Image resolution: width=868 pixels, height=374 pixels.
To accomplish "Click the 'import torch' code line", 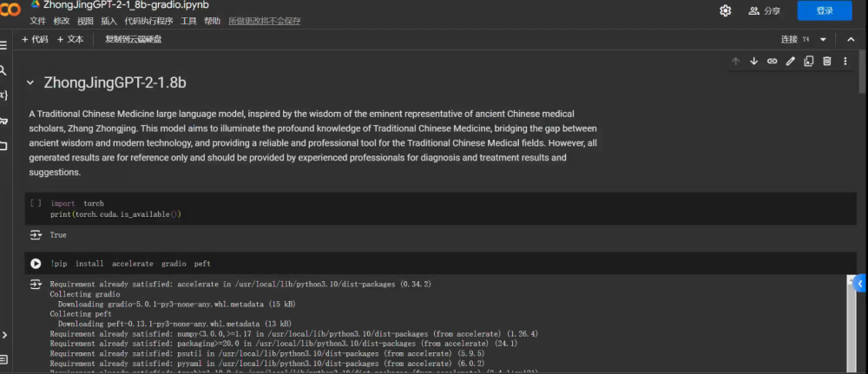I will coord(77,203).
